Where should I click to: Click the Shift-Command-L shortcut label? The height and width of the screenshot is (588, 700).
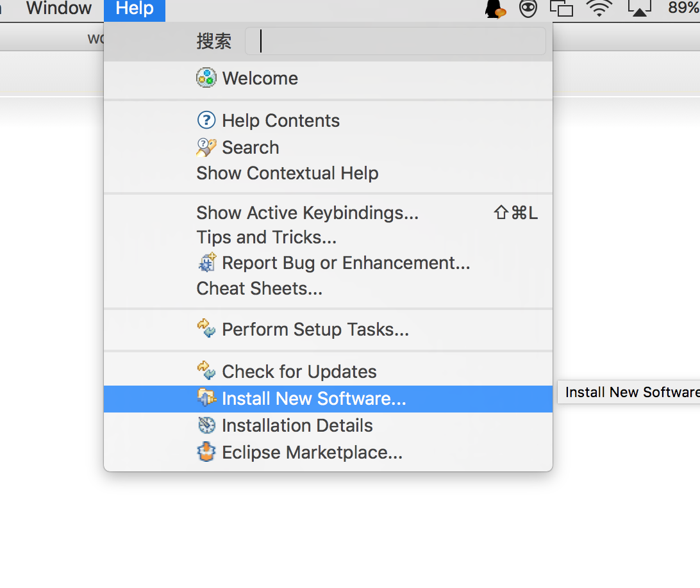(x=515, y=213)
